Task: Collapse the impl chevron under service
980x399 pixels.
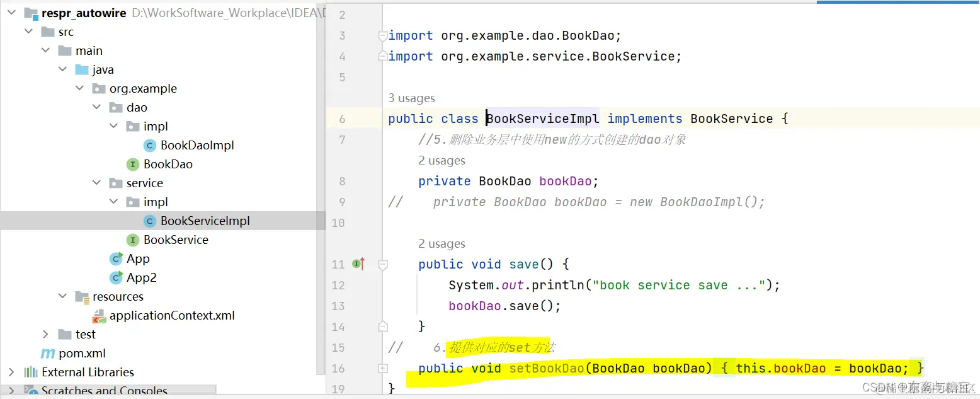Action: pyautogui.click(x=114, y=202)
